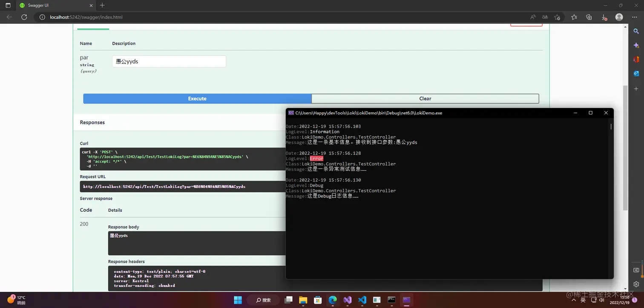Viewport: 644px width, 308px height.
Task: Open the tab actions menu icon
Action: point(8,6)
